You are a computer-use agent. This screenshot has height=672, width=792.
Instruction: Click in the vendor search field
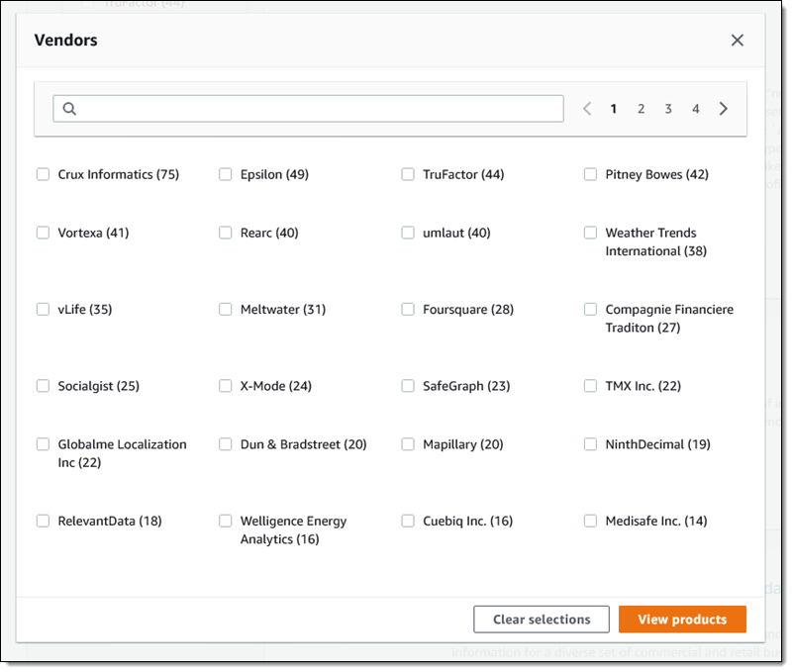point(317,109)
